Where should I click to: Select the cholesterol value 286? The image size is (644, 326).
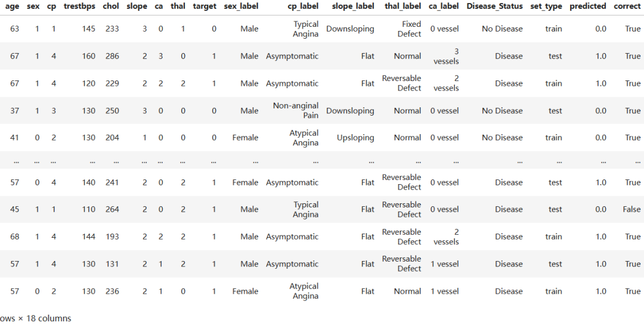pyautogui.click(x=112, y=57)
